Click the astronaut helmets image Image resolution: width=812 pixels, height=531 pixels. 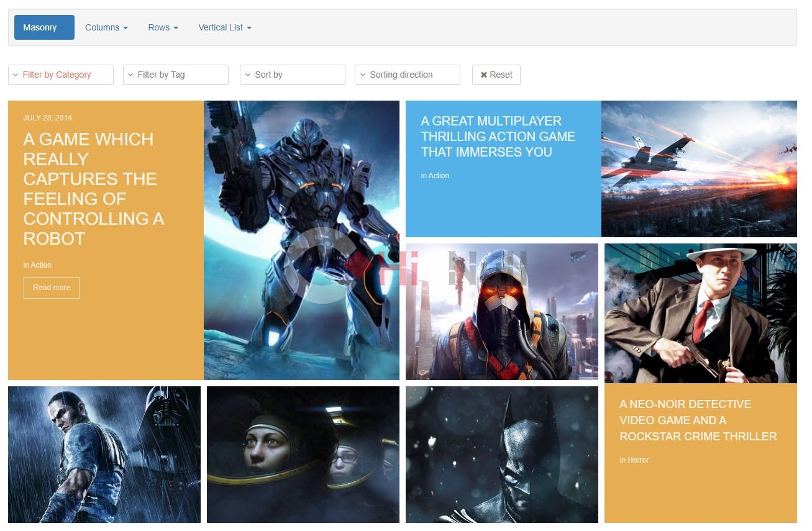[x=303, y=455]
